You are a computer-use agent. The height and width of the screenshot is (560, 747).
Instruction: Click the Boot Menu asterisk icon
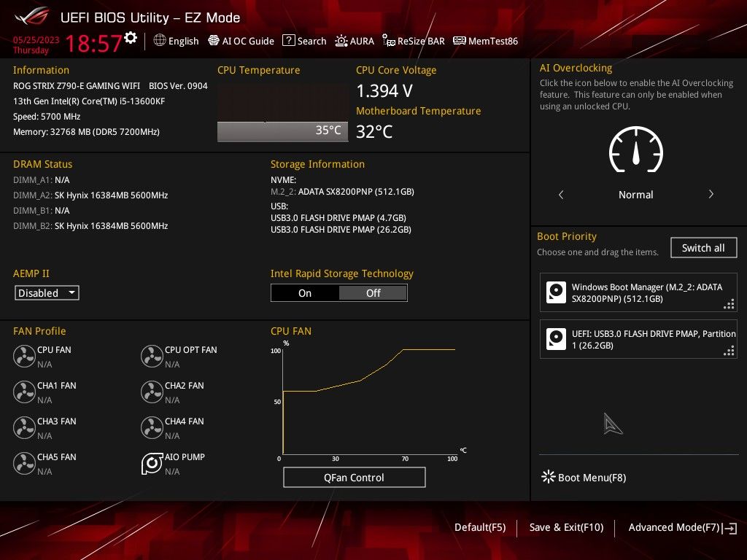click(549, 477)
